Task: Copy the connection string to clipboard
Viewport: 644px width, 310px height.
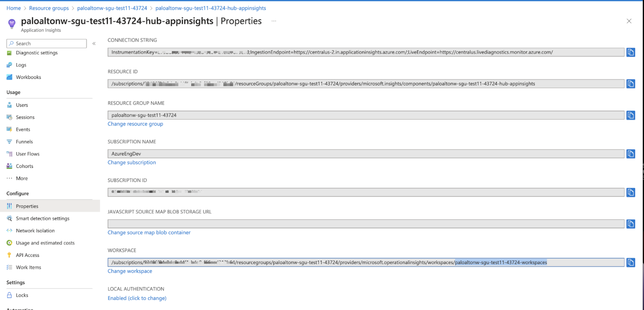Action: click(631, 52)
